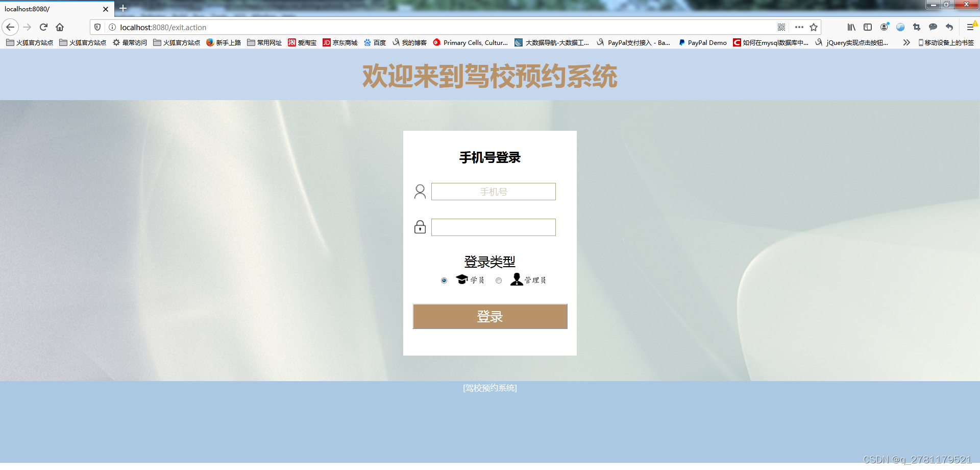Expand the bookmarks overflow chevron

coord(906,43)
